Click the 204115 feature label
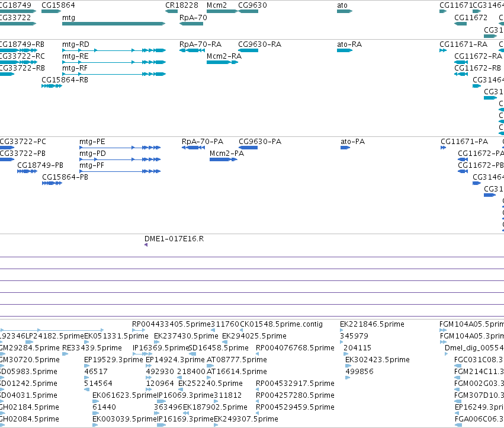 [x=358, y=348]
